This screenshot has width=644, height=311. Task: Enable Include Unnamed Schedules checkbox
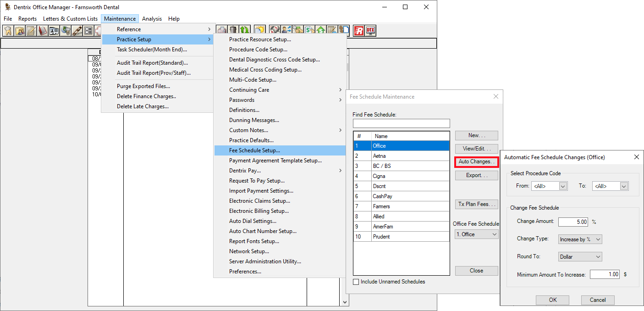356,282
